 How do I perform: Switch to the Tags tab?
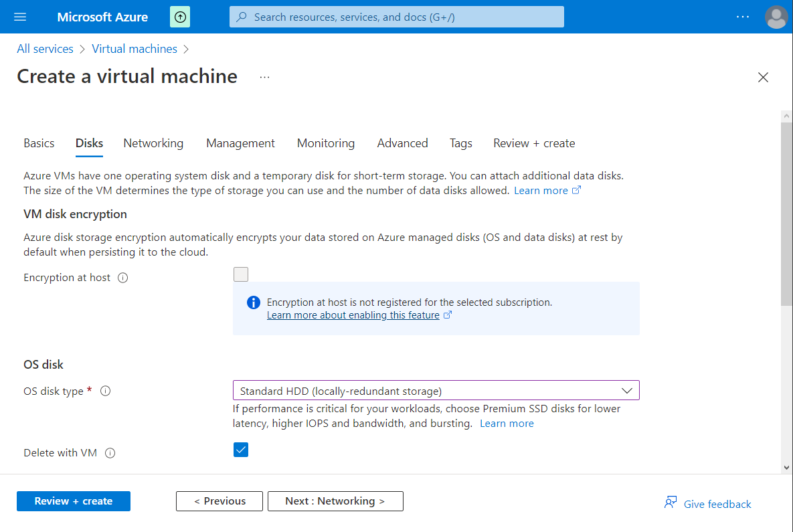click(x=460, y=143)
